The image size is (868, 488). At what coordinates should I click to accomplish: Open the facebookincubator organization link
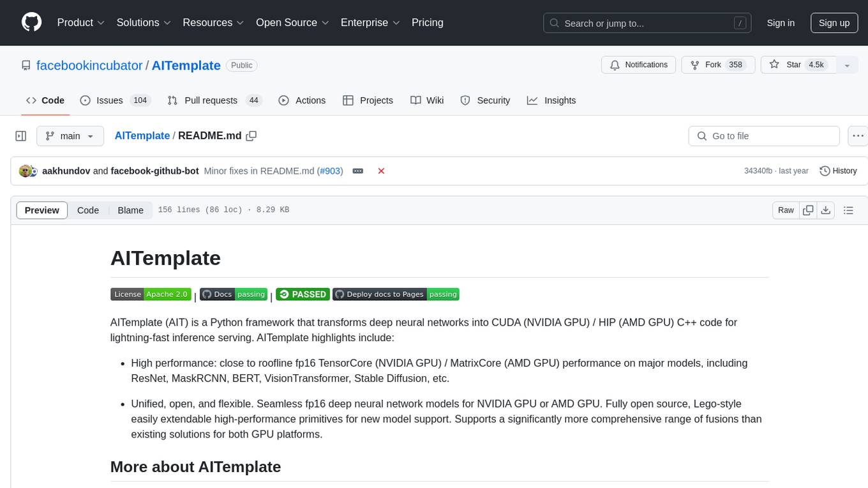(89, 65)
